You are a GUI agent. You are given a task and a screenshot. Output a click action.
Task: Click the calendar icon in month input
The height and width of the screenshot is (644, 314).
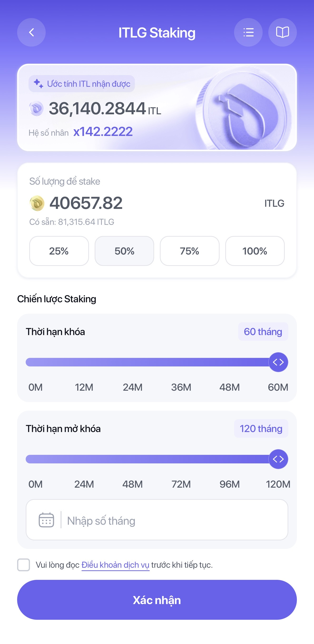46,520
